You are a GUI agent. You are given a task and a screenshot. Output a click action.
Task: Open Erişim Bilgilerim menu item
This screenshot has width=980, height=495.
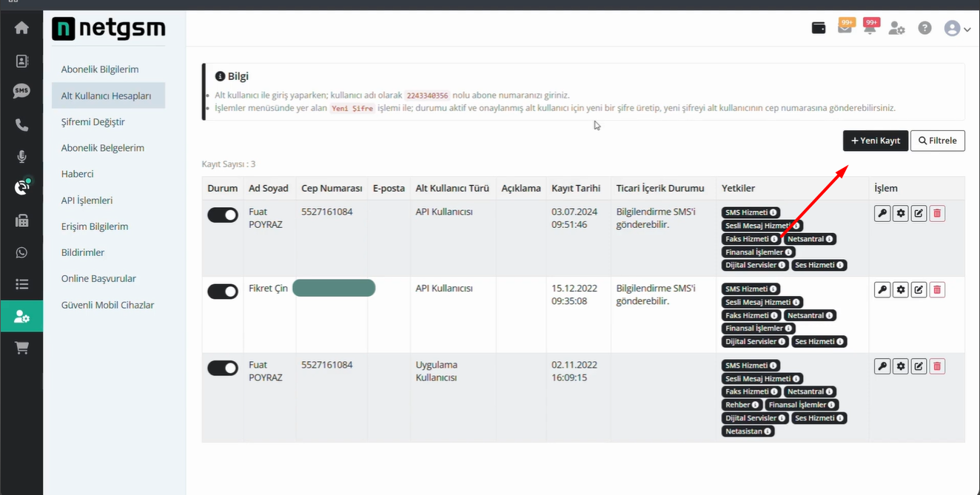point(95,226)
